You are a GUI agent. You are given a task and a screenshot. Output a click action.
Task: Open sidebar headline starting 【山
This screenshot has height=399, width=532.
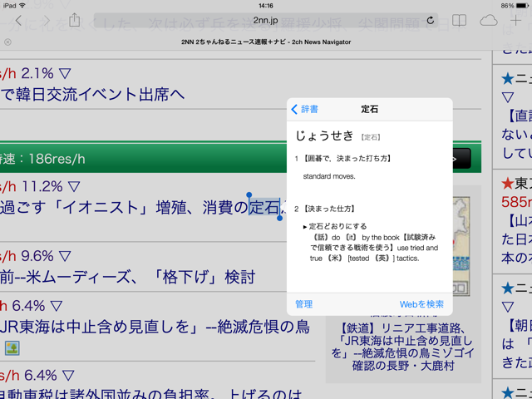(x=517, y=239)
